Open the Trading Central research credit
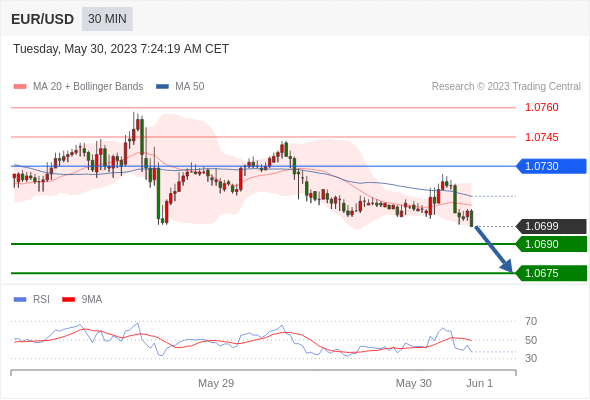 click(506, 87)
